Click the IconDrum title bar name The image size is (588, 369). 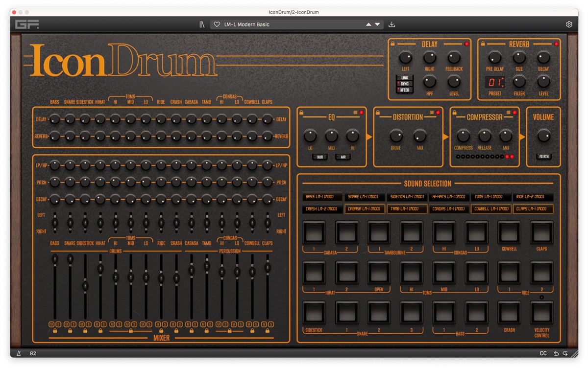click(x=294, y=12)
